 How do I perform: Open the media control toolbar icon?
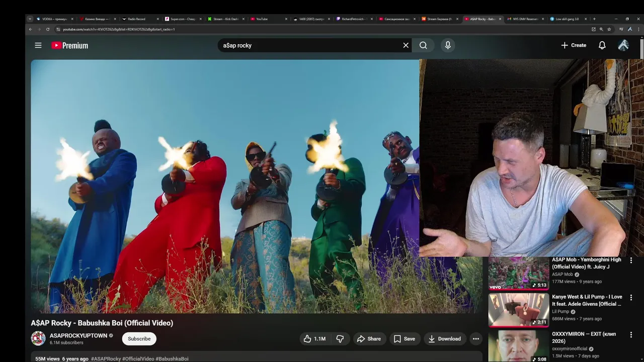[x=621, y=29]
